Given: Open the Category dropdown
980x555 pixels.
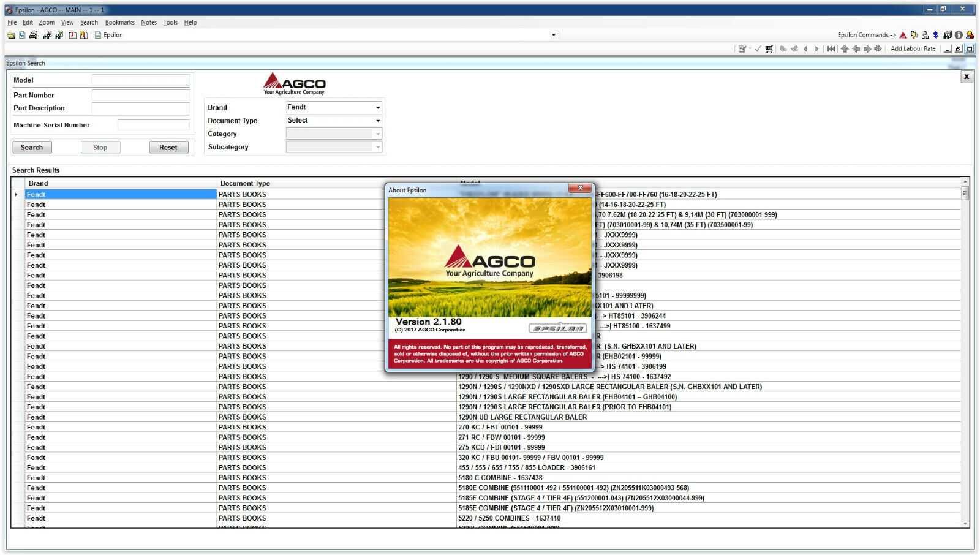Looking at the screenshot, I should [334, 134].
